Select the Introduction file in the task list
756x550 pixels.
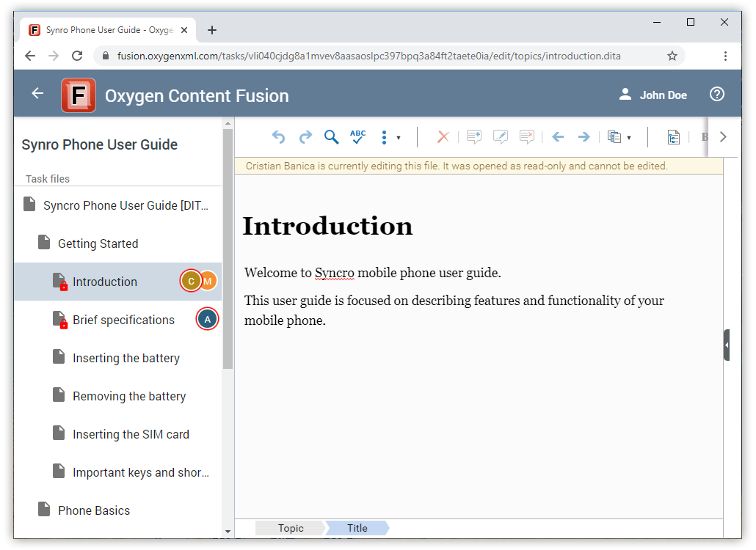(118, 282)
